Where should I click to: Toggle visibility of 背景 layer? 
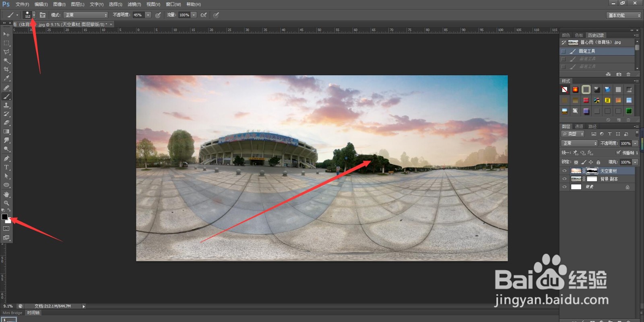(x=564, y=187)
